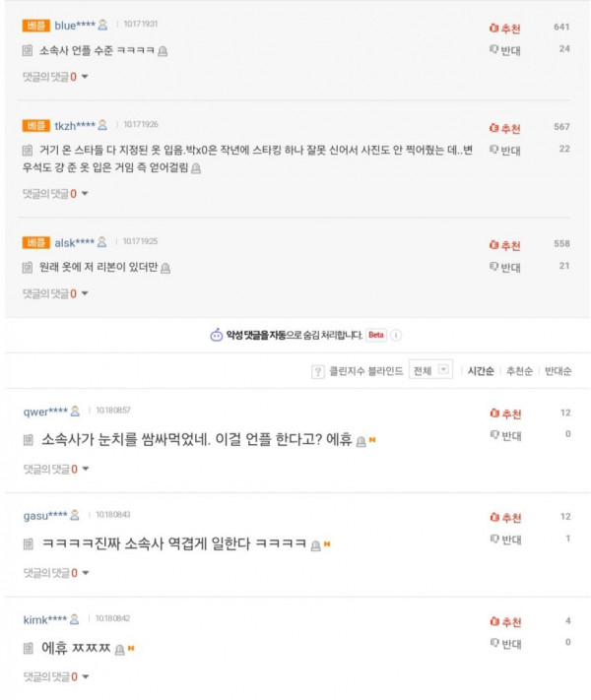
Task: Click the info icon next to Beta badge
Action: pyautogui.click(x=396, y=335)
